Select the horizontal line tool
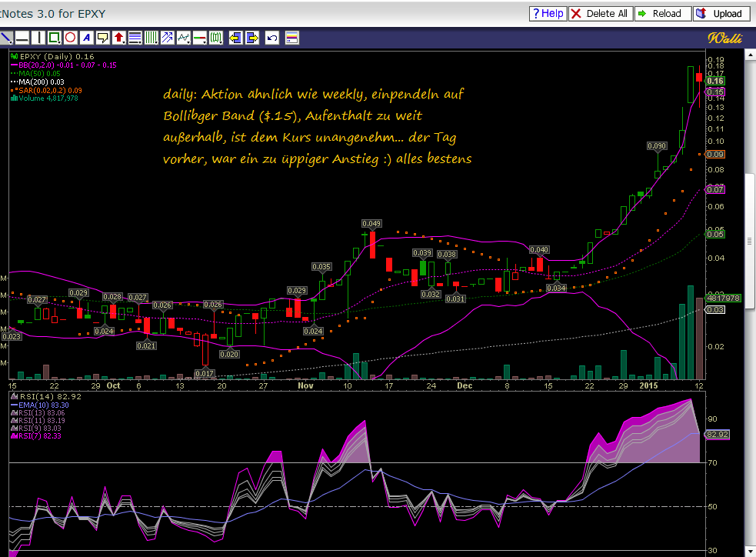756x557 pixels. (22, 37)
